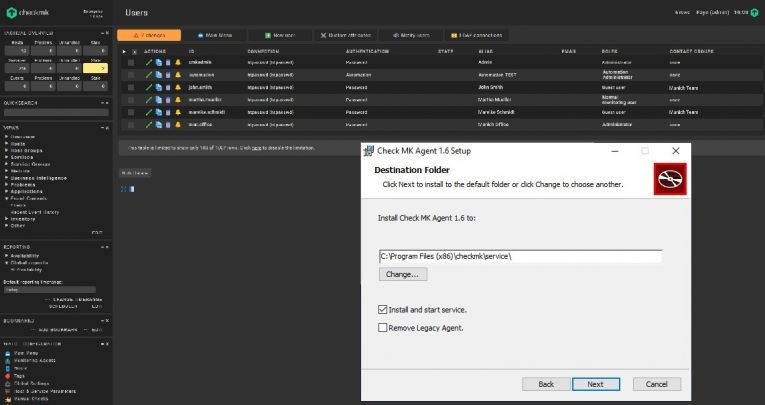Screen dimensions: 765x405
Task: Delete the john.smith user
Action: click(168, 87)
